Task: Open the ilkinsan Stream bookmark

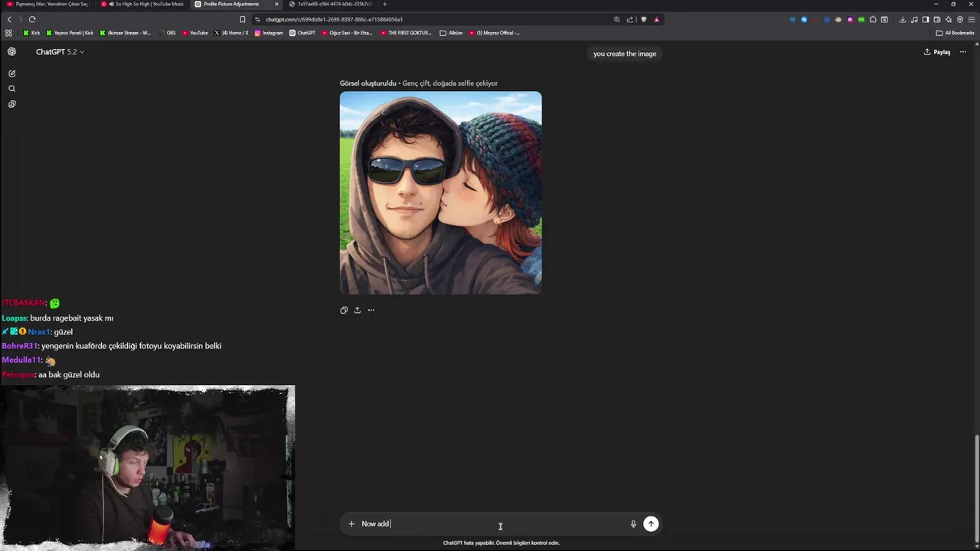Action: click(x=126, y=33)
